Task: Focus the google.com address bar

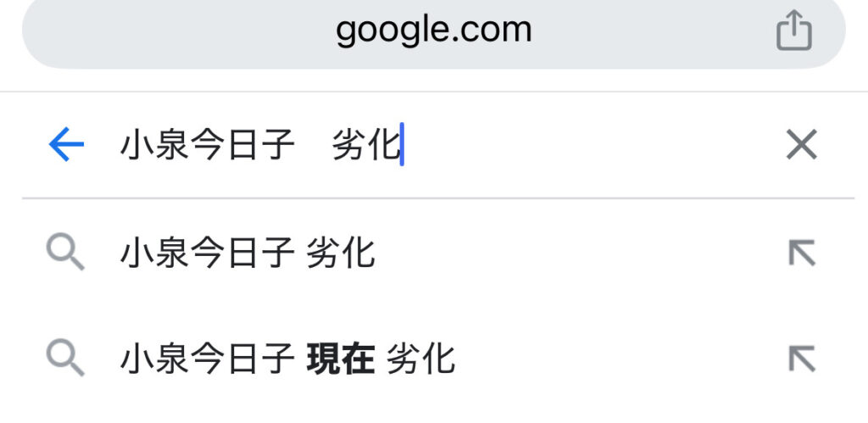Action: click(x=433, y=30)
